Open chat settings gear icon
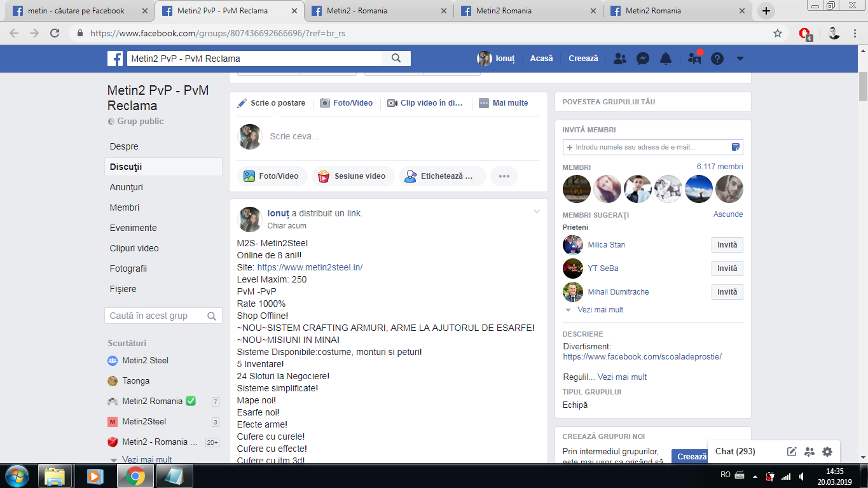868x488 pixels. [x=827, y=452]
